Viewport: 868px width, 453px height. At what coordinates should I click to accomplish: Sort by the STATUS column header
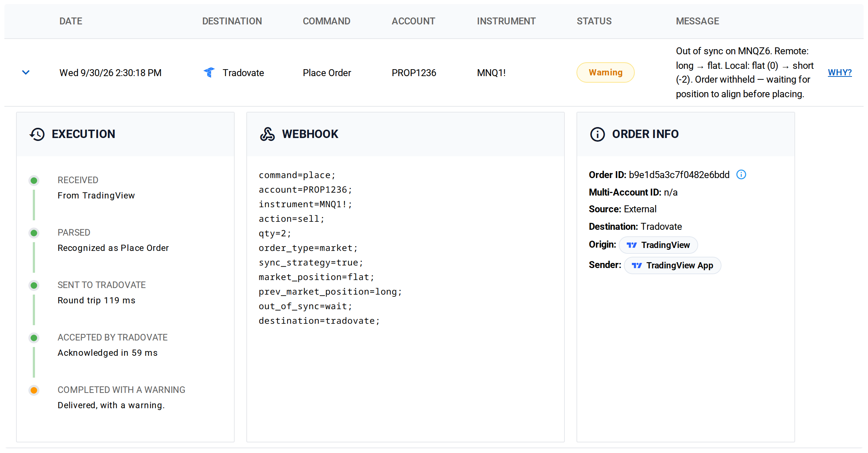click(594, 21)
